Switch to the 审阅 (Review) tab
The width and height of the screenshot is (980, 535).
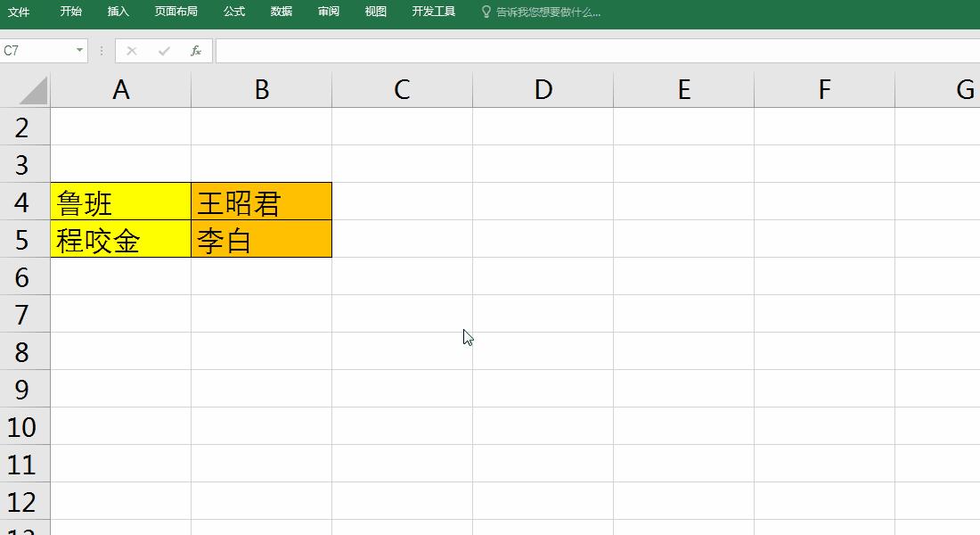point(328,12)
